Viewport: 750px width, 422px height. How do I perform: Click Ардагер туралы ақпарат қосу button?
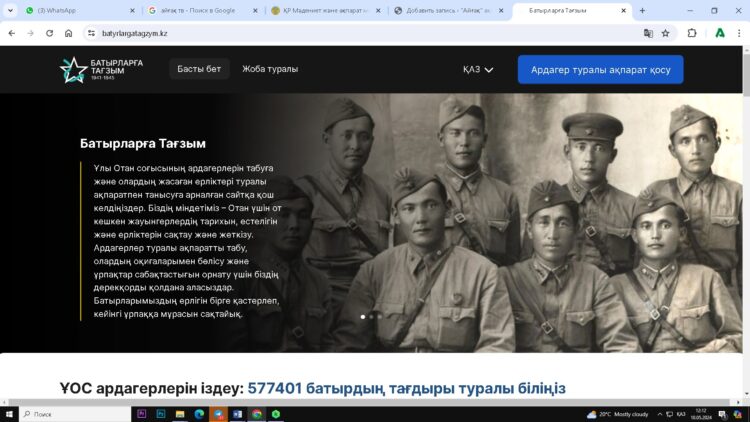pos(600,70)
